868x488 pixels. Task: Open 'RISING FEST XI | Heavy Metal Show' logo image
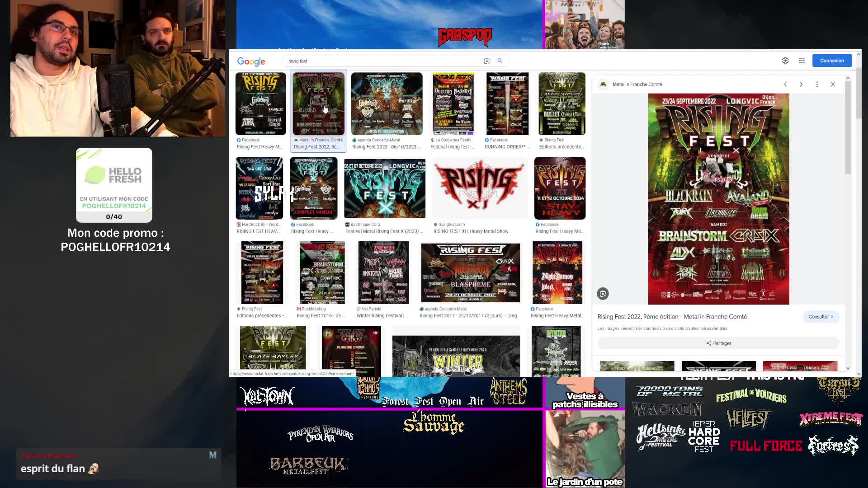tap(480, 188)
